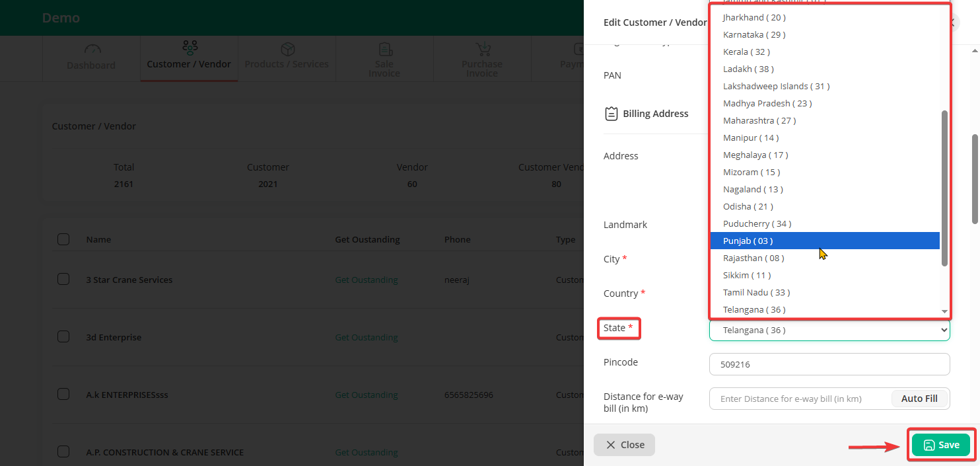Click the Distance for e-way bill input
This screenshot has height=466, width=980.
tap(800, 399)
